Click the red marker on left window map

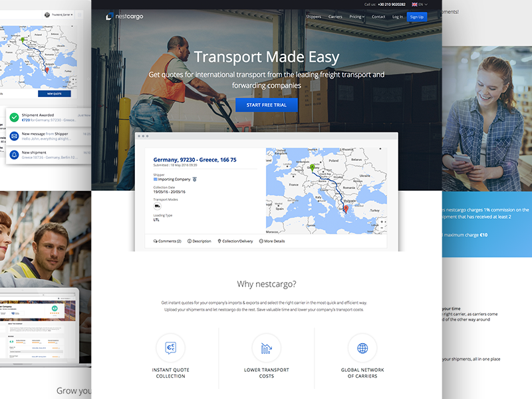pyautogui.click(x=47, y=70)
